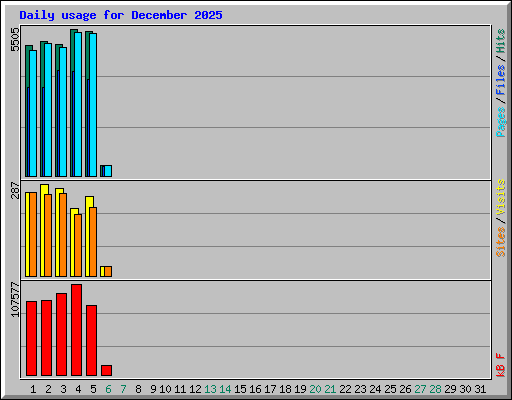Select the red KB bar for day 2
Image resolution: width=512 pixels, height=400 pixels.
coord(46,338)
